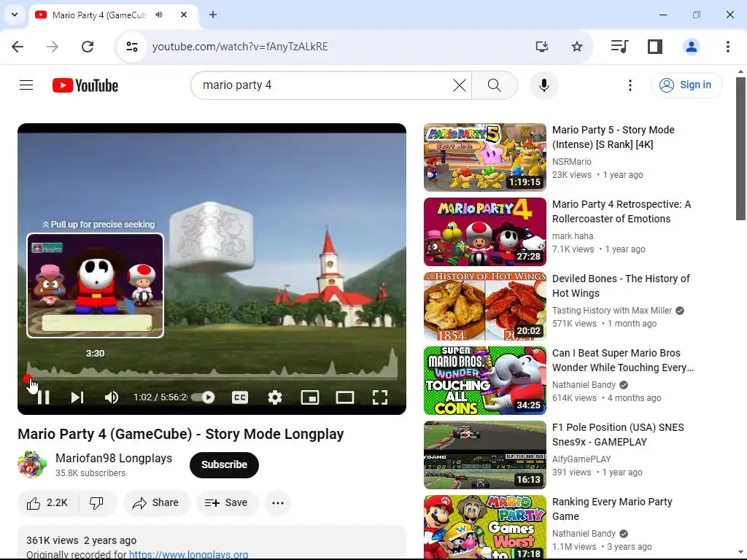Screen dimensions: 747x560
Task: Open Super Mario Bros Wonder coins thumbnail
Action: click(485, 381)
